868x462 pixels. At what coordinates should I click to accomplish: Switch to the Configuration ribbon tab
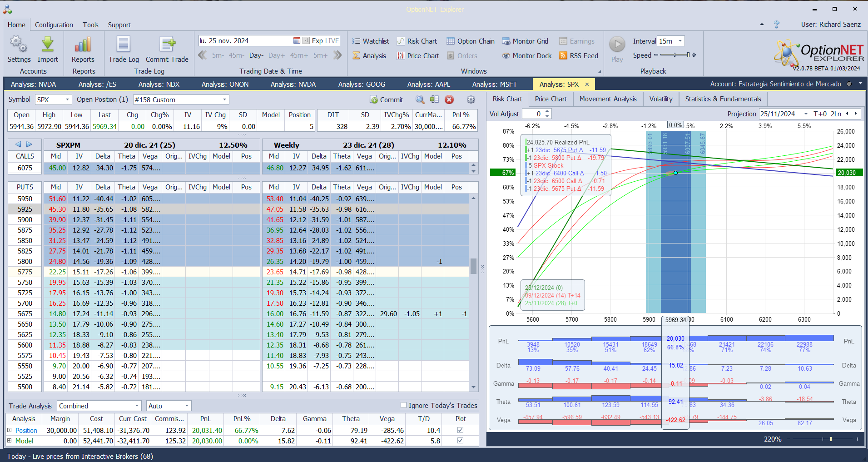coord(54,25)
